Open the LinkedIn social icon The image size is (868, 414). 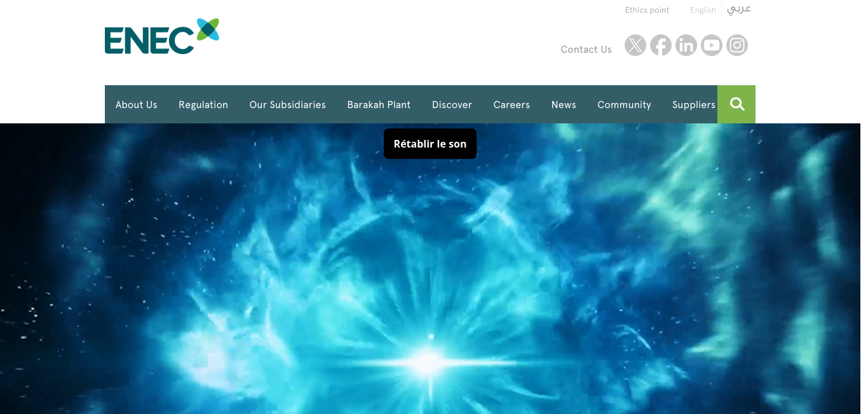click(x=686, y=45)
